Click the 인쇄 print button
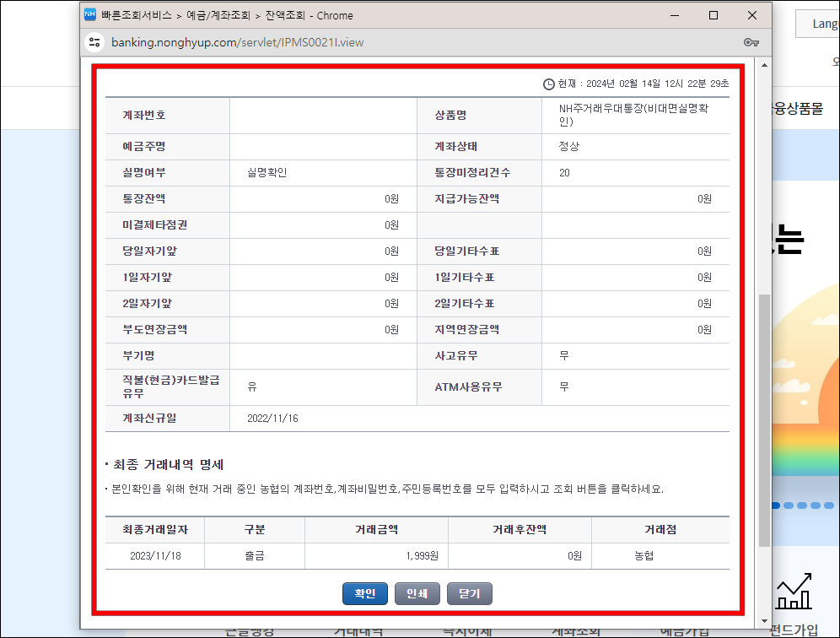This screenshot has height=638, width=840. point(417,593)
